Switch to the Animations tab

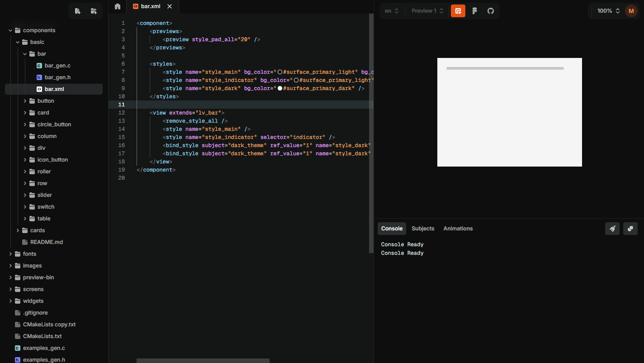pyautogui.click(x=458, y=229)
